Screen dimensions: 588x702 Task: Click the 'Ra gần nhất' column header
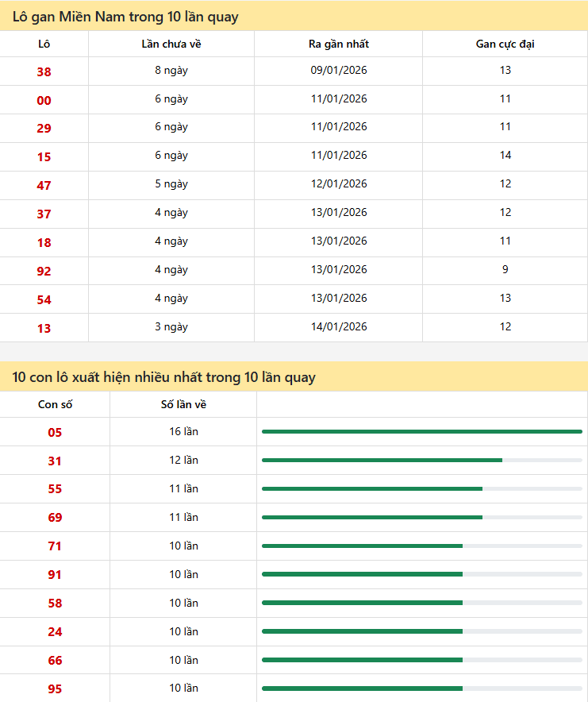339,44
